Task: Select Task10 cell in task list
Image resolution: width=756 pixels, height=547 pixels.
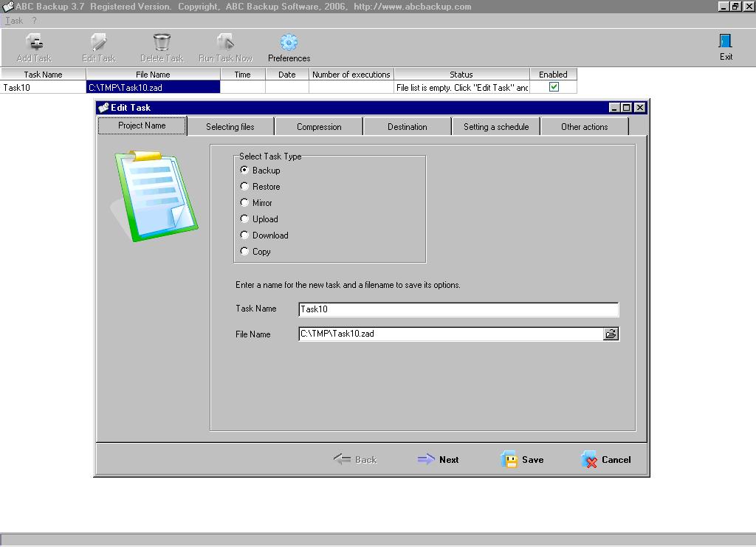Action: click(x=43, y=87)
